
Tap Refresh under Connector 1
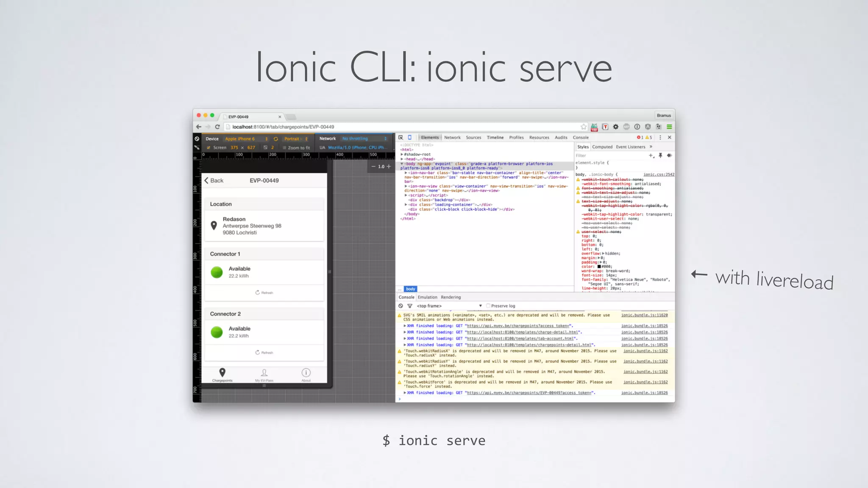pos(264,293)
